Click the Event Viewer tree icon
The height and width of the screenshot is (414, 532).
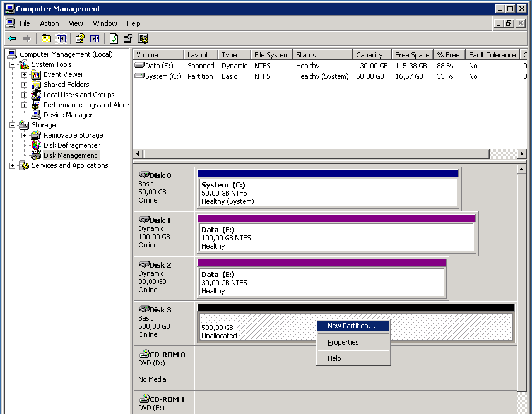point(36,74)
